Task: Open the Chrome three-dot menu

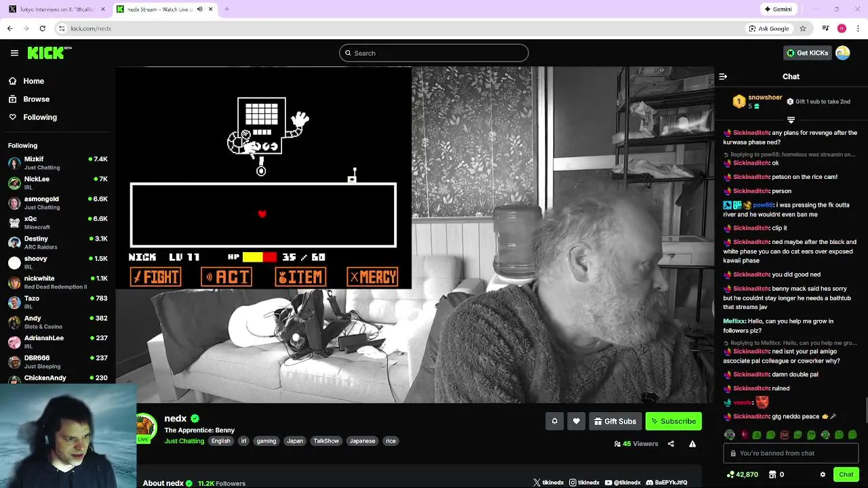Action: 859,28
